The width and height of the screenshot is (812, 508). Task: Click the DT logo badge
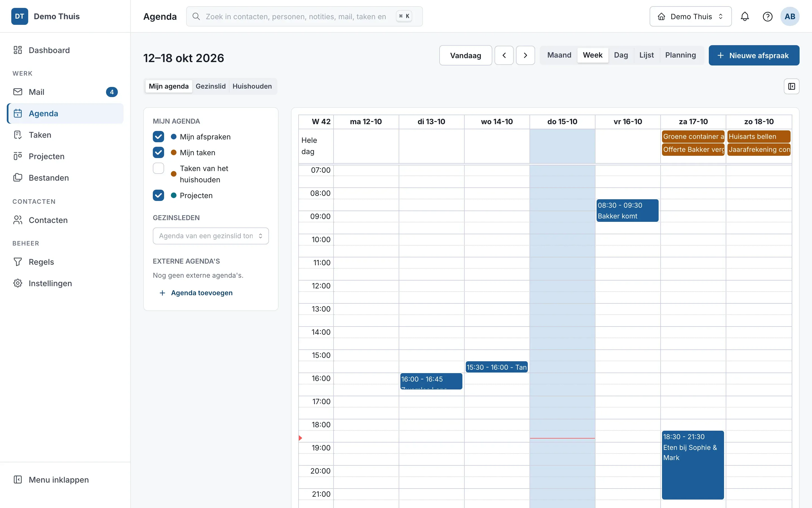[x=20, y=16]
